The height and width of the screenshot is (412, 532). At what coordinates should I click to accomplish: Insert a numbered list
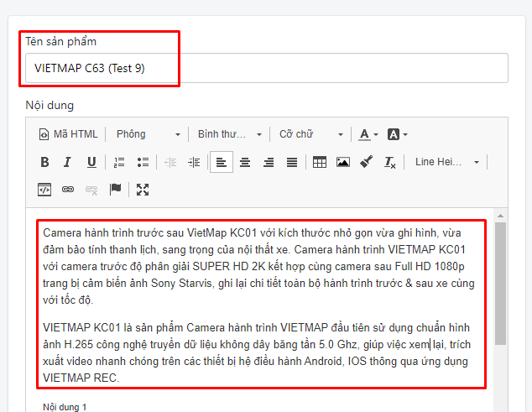click(x=119, y=162)
